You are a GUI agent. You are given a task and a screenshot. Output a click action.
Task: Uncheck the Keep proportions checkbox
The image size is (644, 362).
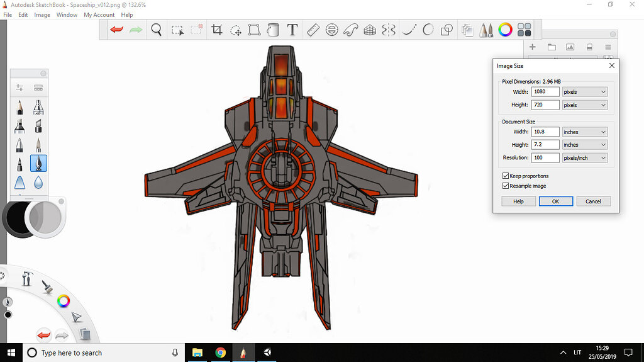coord(506,176)
